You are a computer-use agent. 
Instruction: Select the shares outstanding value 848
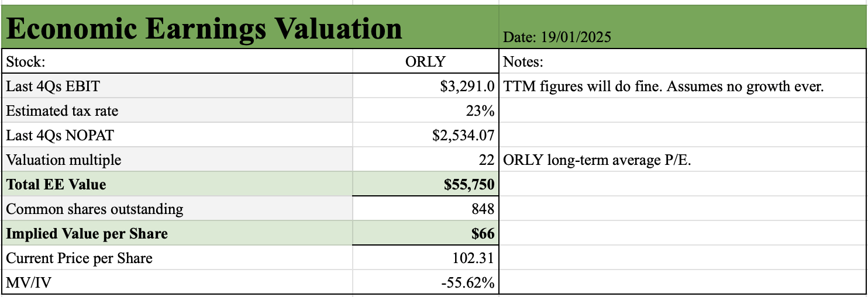click(x=426, y=209)
